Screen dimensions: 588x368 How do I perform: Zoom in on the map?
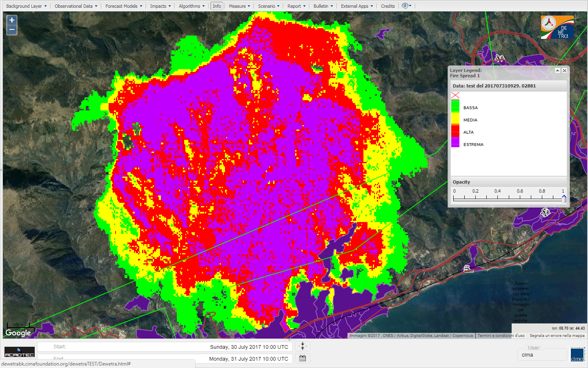pos(12,20)
